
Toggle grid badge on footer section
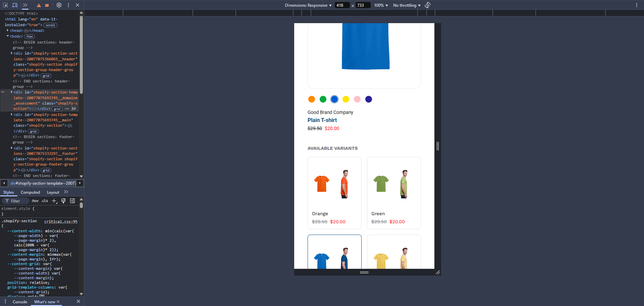(x=46, y=170)
